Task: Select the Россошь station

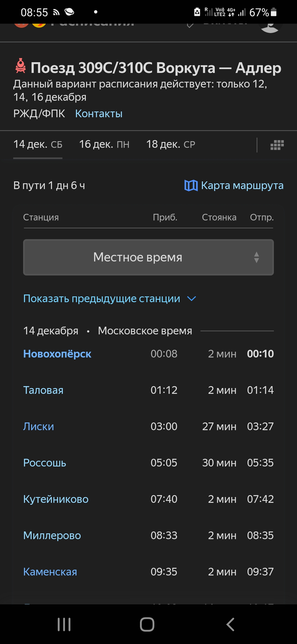Action: (x=45, y=463)
